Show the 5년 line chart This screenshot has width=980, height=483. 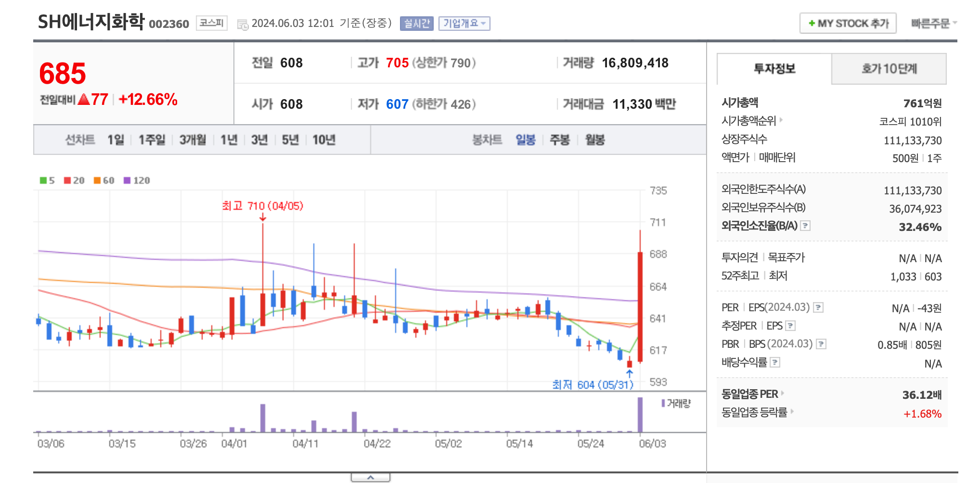click(290, 140)
